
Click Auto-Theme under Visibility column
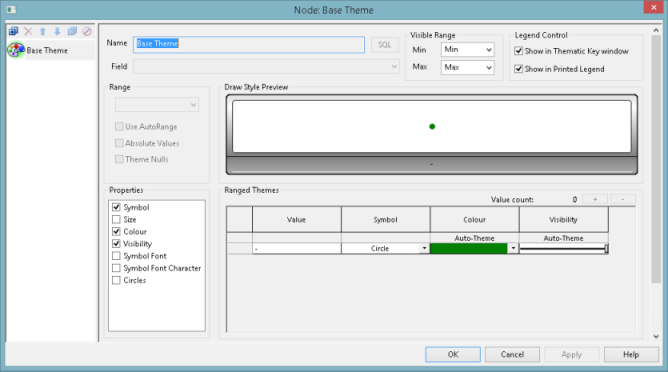coord(564,238)
